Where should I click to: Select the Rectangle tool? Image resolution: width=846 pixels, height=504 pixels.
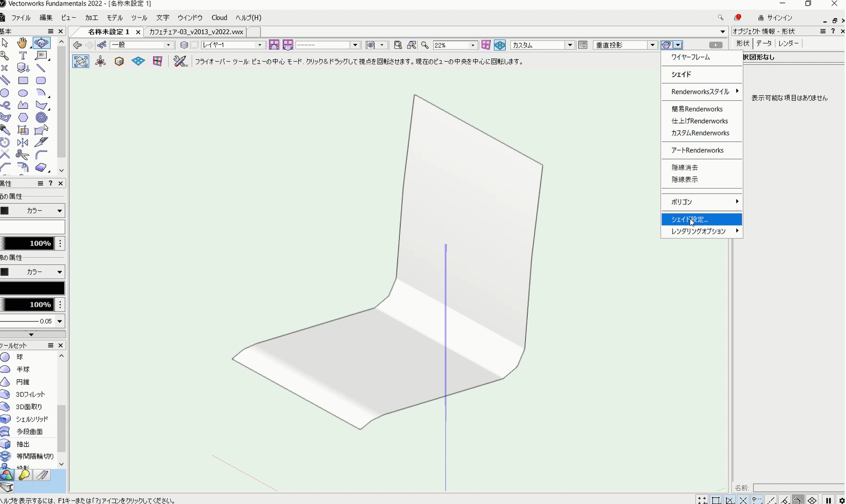23,80
